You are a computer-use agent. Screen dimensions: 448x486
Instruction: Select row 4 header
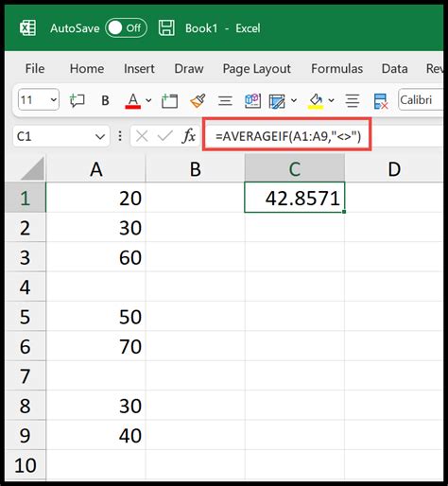(x=26, y=286)
